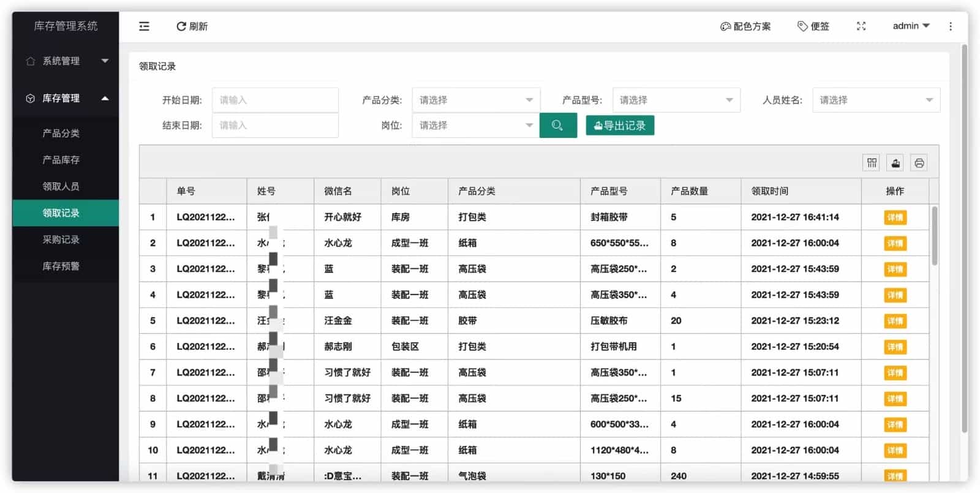The width and height of the screenshot is (980, 493).
Task: Click 详情 button in row 10
Action: [895, 451]
